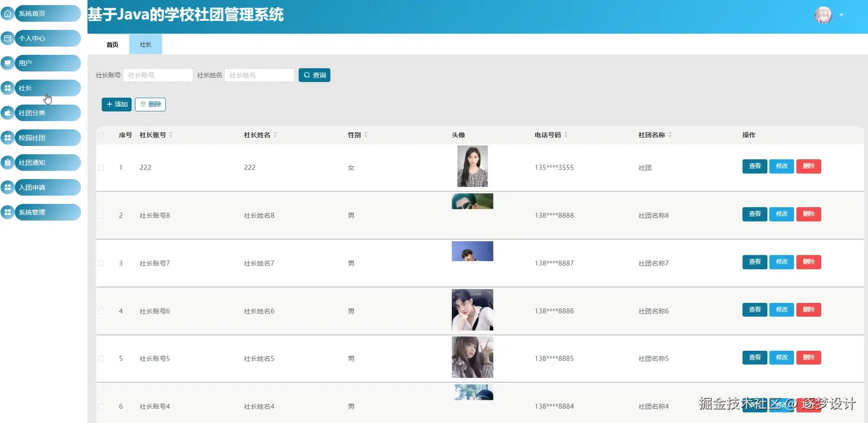
Task: Sort table by 社长账号 column arrows
Action: [171, 134]
